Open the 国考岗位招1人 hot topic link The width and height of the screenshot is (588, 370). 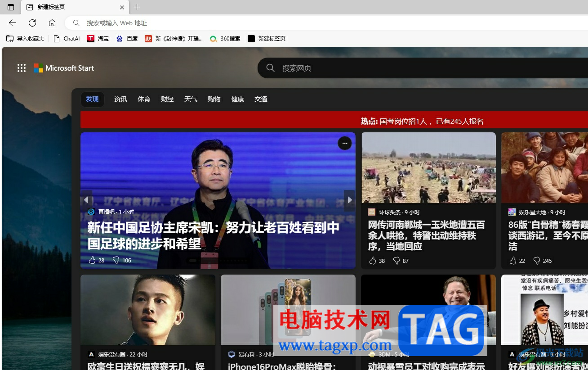[x=431, y=121]
